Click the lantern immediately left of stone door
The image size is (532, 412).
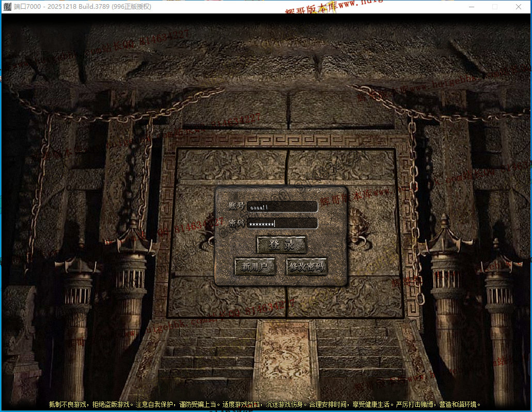click(130, 264)
